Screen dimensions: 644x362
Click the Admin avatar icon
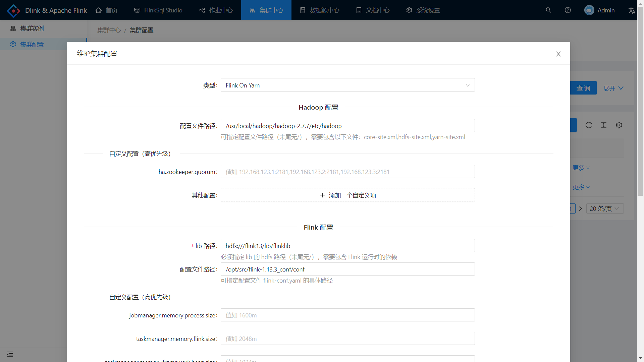pyautogui.click(x=589, y=10)
